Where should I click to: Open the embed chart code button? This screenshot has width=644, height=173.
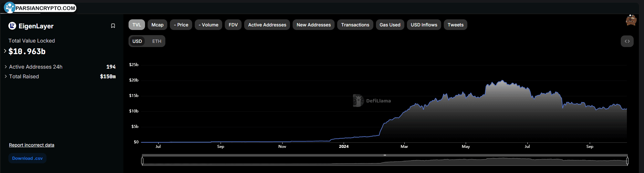coord(627,41)
